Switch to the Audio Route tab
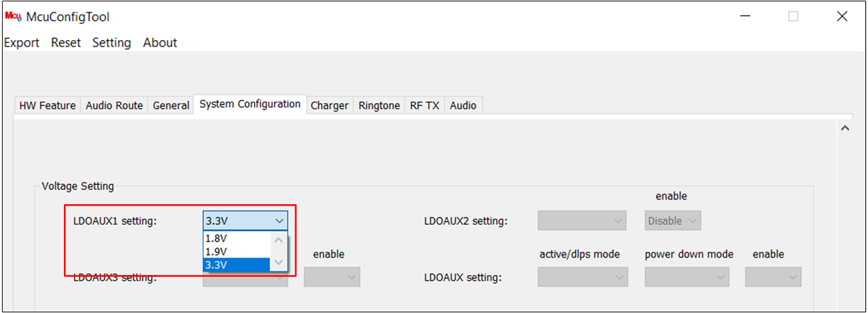This screenshot has height=313, width=868. [x=114, y=105]
